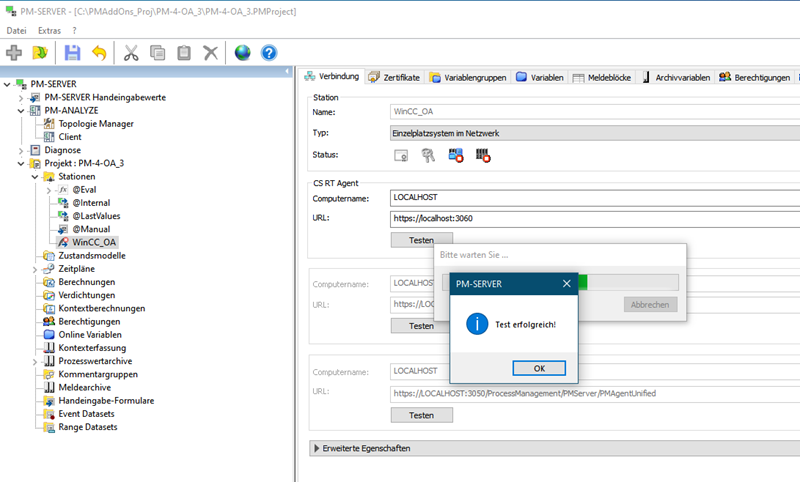Screen dimensions: 800x482
Task: Click the https://localhost:3060 URL field
Action: 594,219
